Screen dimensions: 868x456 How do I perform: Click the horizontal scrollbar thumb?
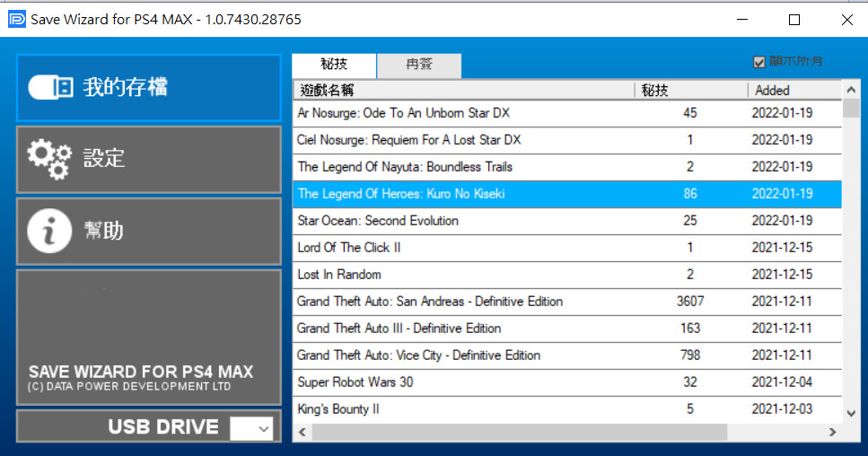click(519, 432)
